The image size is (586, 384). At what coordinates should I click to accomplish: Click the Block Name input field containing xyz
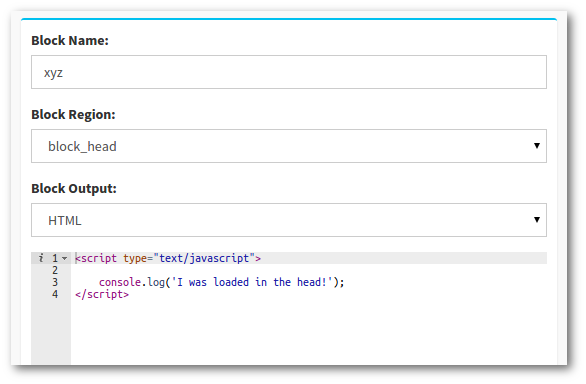[289, 72]
